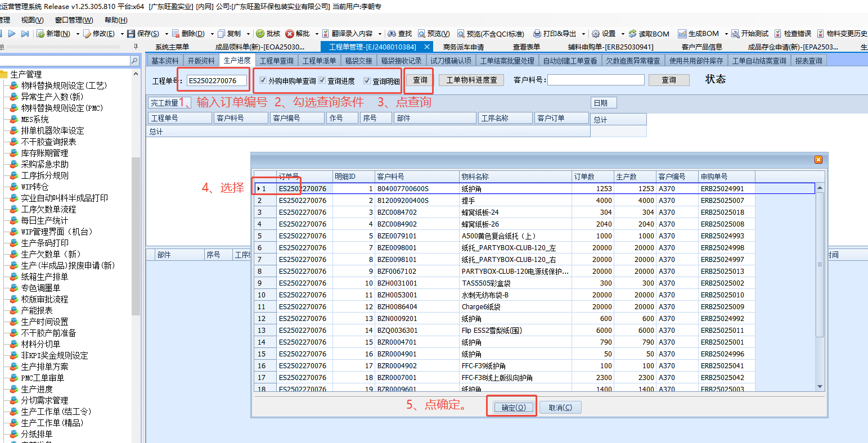The width and height of the screenshot is (868, 443).
Task: Open the 帮助(H) menu
Action: (x=115, y=20)
